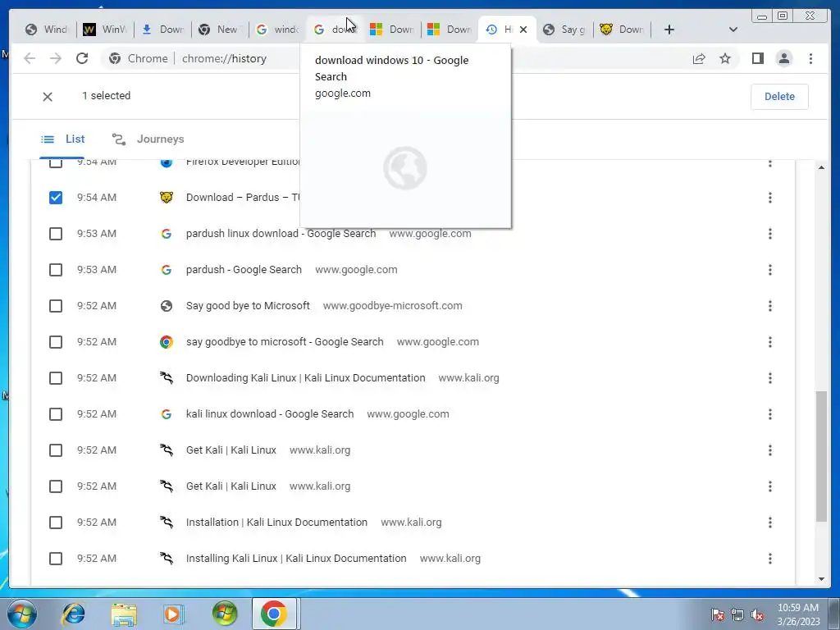
Task: Open Installing Kali Linux Documentation link
Action: tap(295, 559)
